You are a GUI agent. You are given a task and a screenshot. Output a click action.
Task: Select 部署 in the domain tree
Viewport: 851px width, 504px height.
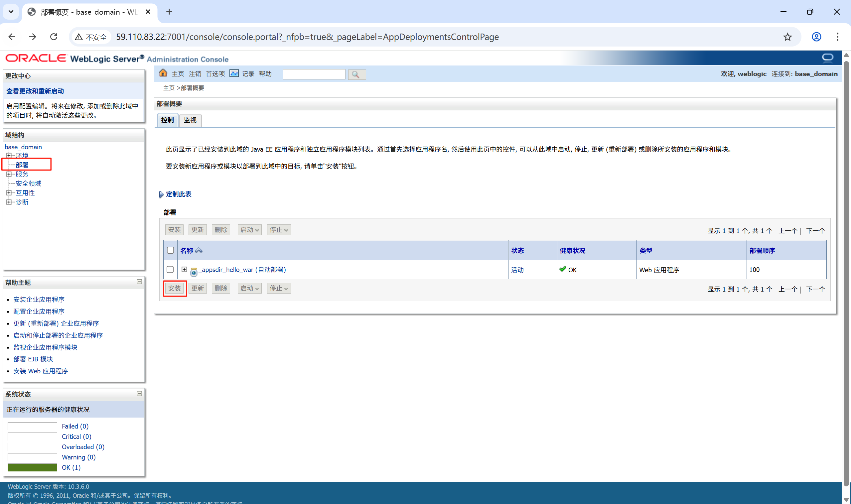tap(22, 165)
